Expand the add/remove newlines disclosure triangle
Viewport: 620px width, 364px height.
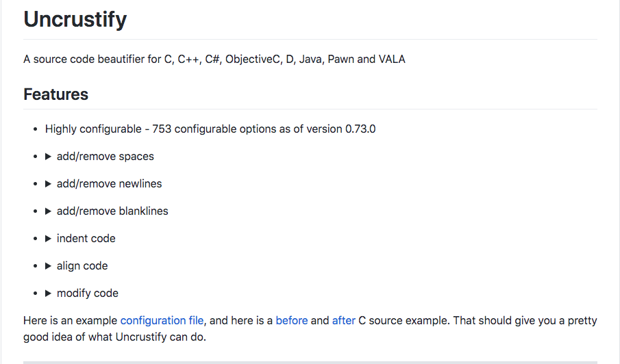tap(49, 184)
